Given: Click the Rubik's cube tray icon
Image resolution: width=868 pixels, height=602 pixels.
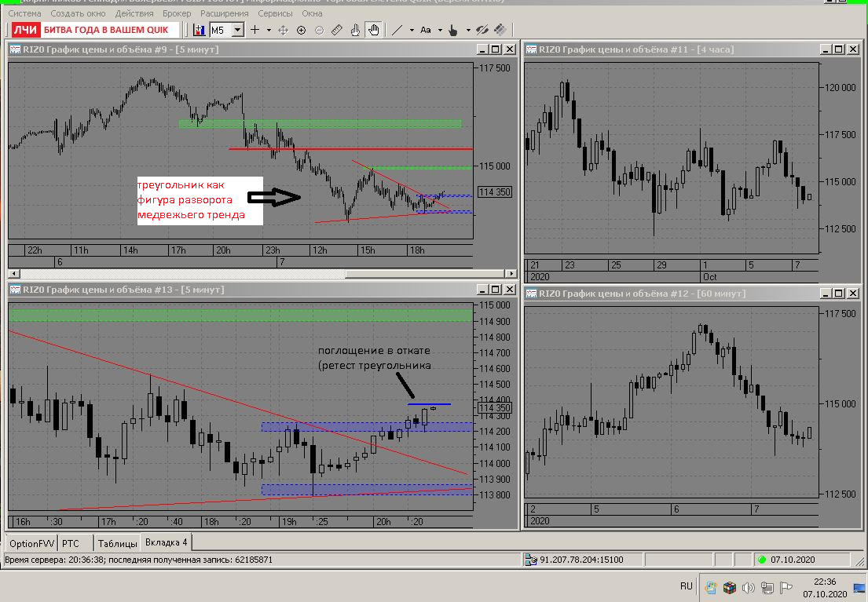Looking at the screenshot, I should coord(730,588).
